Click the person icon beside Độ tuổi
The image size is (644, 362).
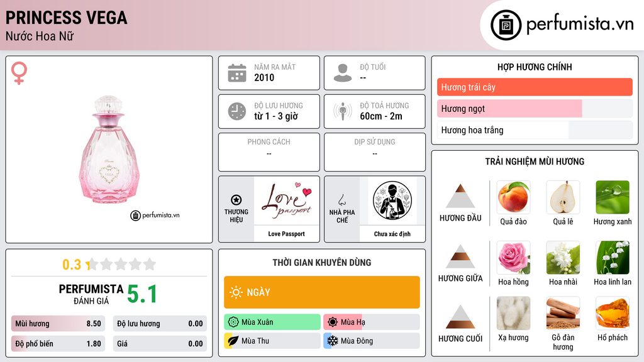click(343, 73)
